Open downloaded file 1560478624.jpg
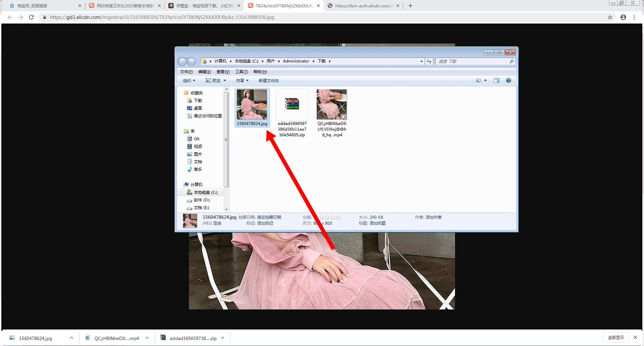This screenshot has height=346, width=644. tap(35, 338)
